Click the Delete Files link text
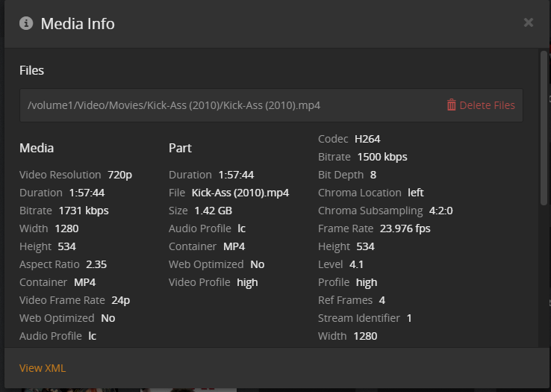The height and width of the screenshot is (392, 551). pos(487,105)
